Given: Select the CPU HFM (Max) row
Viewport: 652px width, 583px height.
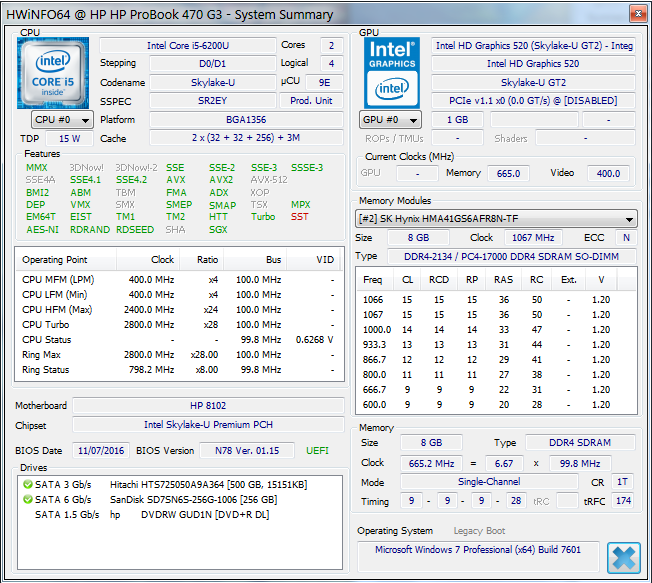Looking at the screenshot, I should click(178, 310).
